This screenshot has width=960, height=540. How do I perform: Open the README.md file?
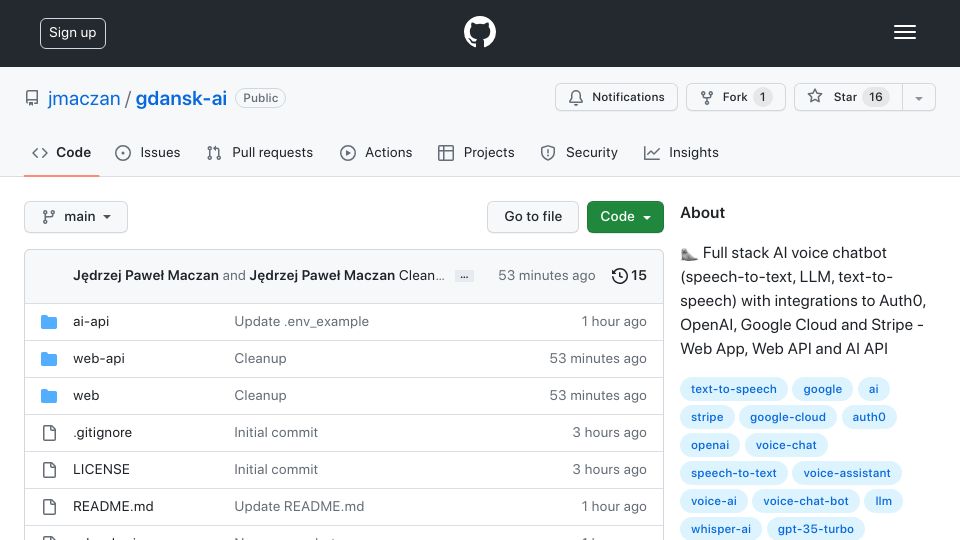click(x=113, y=506)
